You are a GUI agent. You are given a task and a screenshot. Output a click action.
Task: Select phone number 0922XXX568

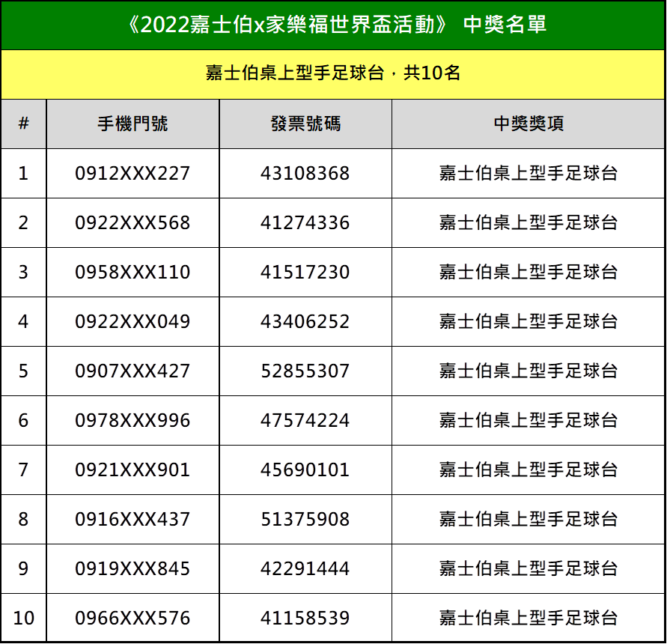tap(133, 222)
